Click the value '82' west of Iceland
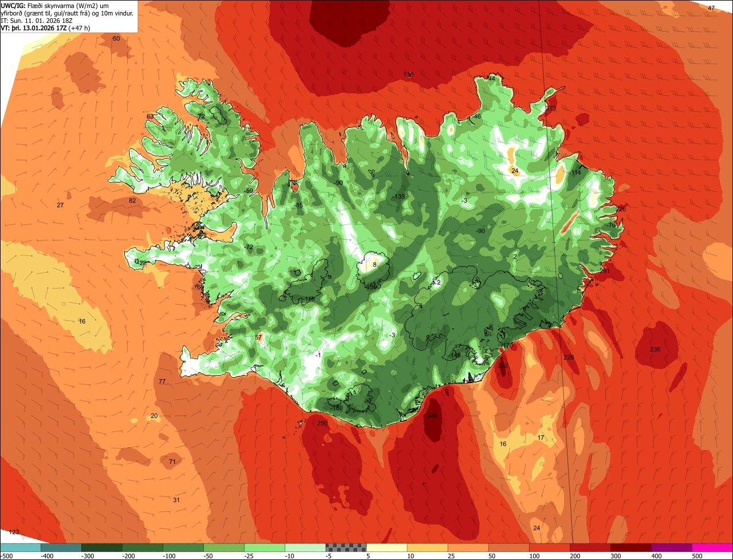The image size is (733, 560). click(x=132, y=200)
